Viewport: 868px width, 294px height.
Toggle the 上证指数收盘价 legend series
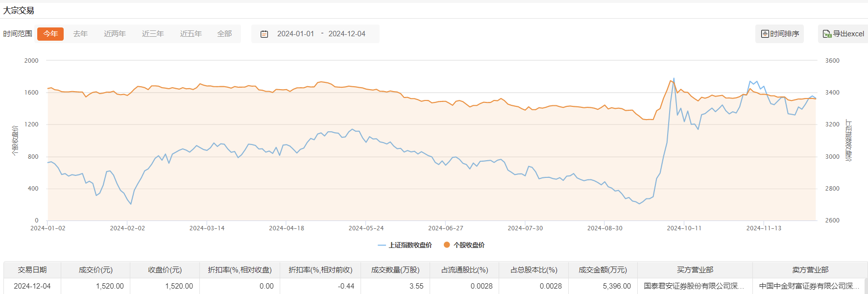[405, 245]
